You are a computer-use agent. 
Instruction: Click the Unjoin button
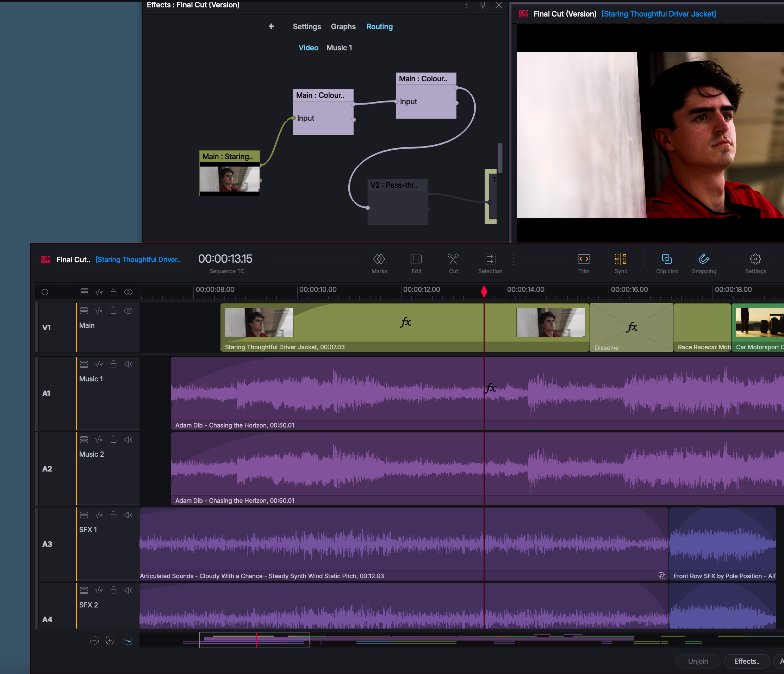click(698, 661)
